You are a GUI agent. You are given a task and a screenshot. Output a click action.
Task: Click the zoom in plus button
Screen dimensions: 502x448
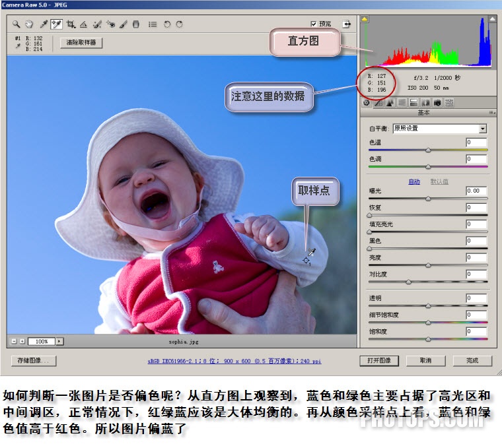22,341
